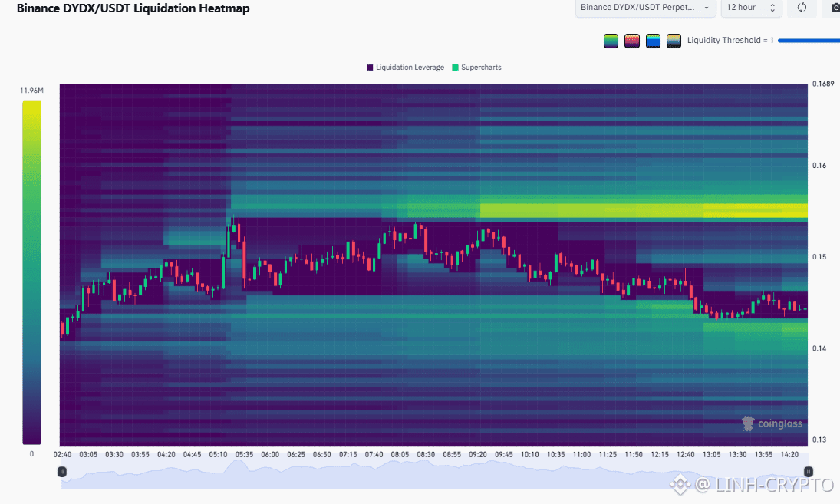Toggle the Supercharts legend item
This screenshot has height=504, width=840.
click(477, 68)
